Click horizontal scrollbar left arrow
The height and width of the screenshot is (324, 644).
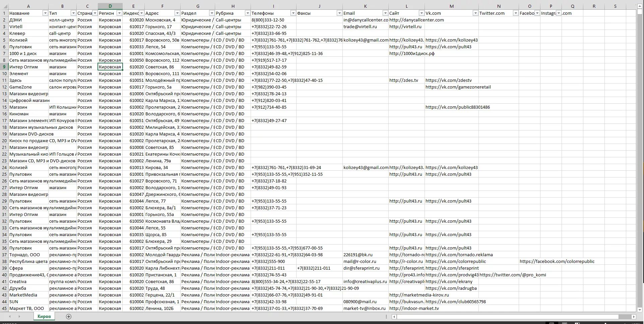click(x=394, y=317)
